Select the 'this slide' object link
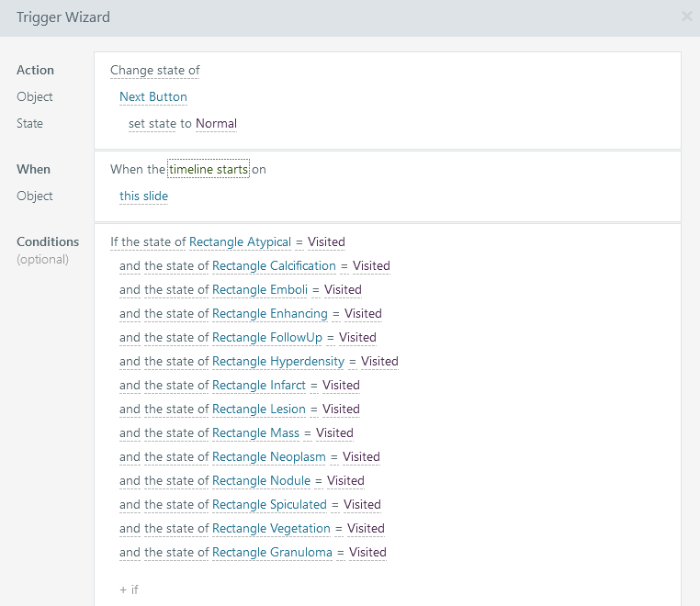 click(143, 196)
